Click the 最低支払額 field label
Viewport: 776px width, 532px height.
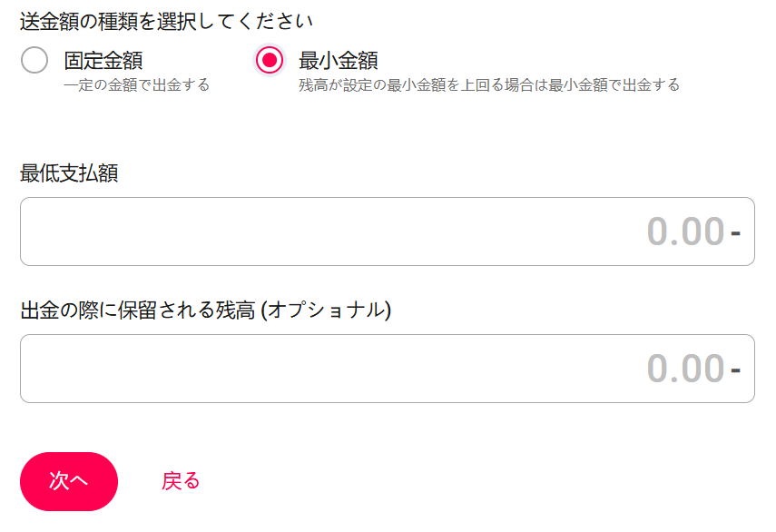click(69, 173)
